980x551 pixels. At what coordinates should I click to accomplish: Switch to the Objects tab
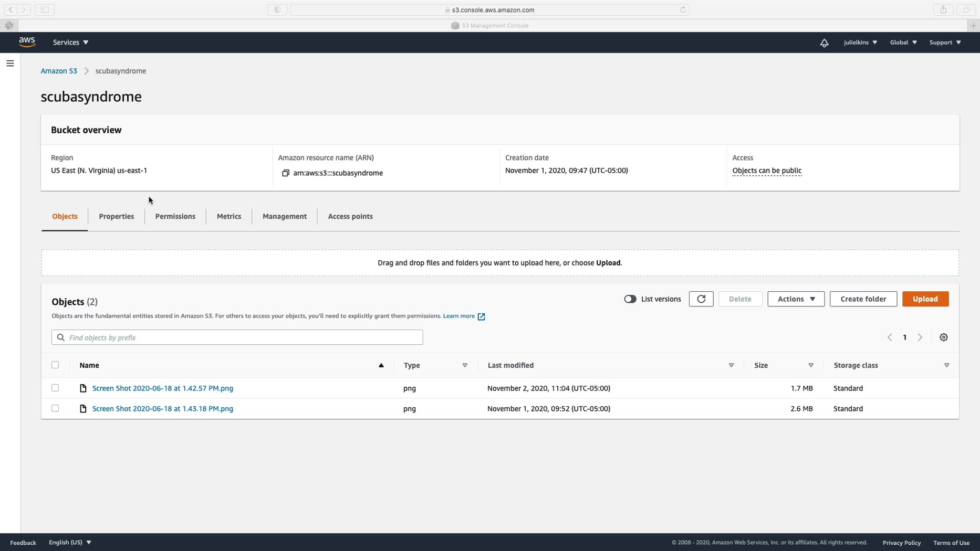pos(65,216)
